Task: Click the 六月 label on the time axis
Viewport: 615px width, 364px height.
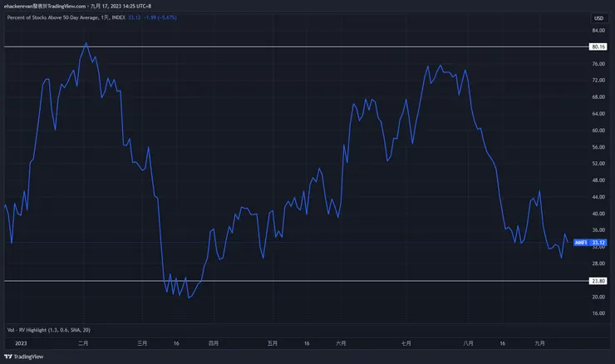Action: click(341, 343)
